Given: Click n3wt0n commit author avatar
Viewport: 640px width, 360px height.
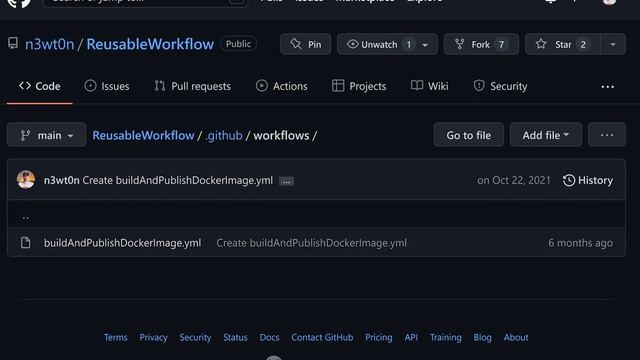Looking at the screenshot, I should pos(26,180).
